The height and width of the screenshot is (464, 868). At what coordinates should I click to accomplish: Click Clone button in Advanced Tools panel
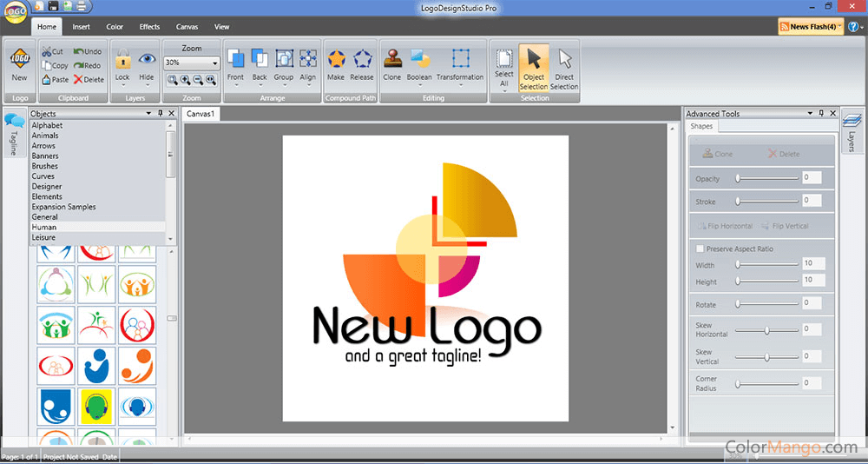[x=718, y=154]
